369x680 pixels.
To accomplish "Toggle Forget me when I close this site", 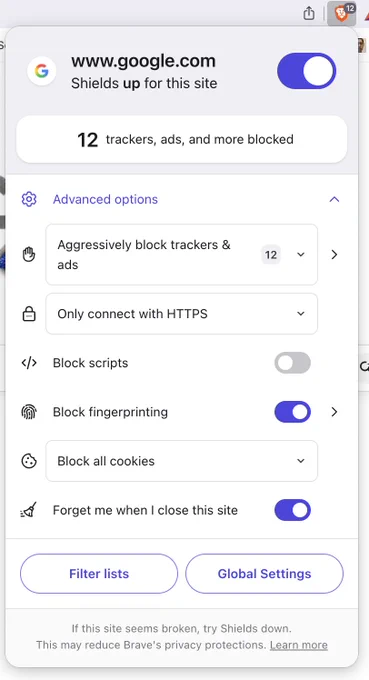I will (x=293, y=510).
